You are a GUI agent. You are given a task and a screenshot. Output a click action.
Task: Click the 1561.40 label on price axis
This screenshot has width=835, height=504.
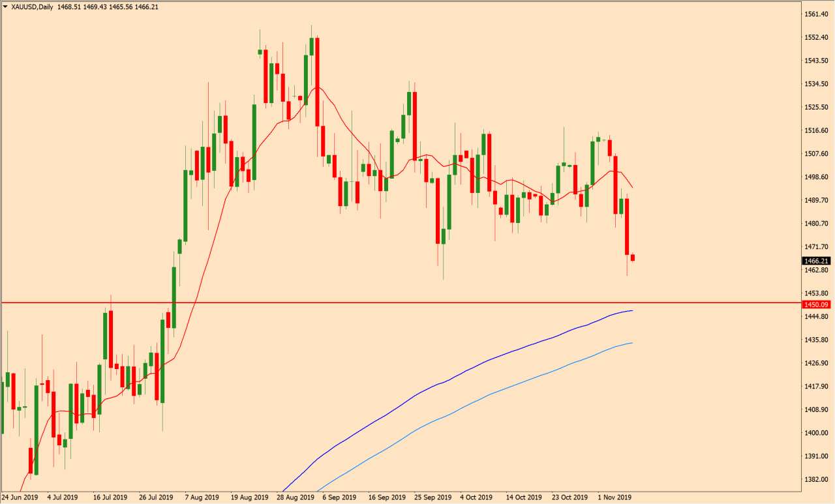click(x=816, y=14)
